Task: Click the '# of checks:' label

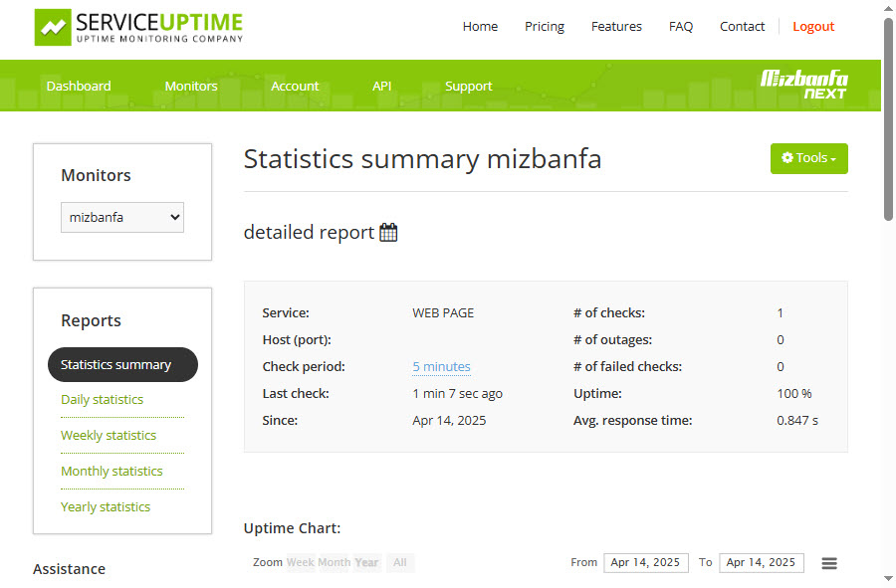Action: [609, 312]
